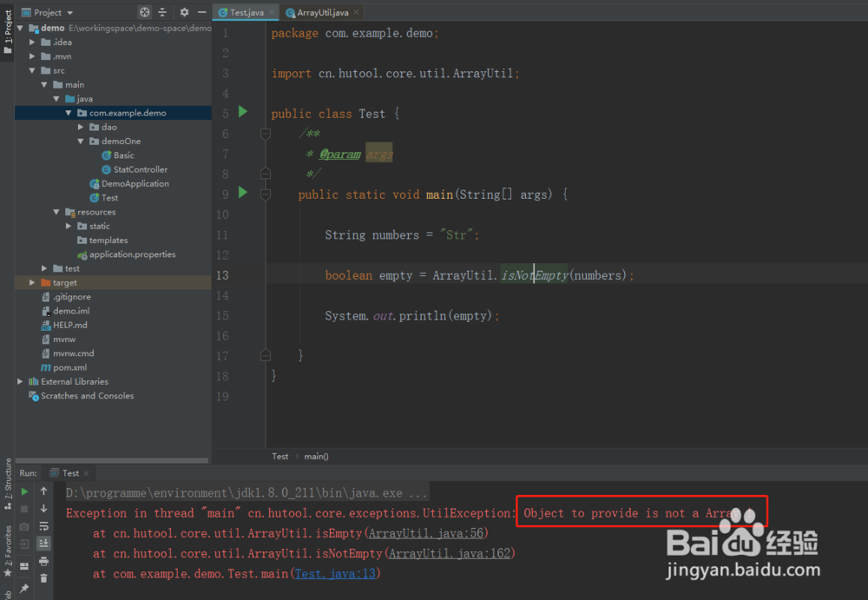Viewport: 868px width, 600px height.
Task: Click the camera dump threads icon
Action: (x=24, y=527)
